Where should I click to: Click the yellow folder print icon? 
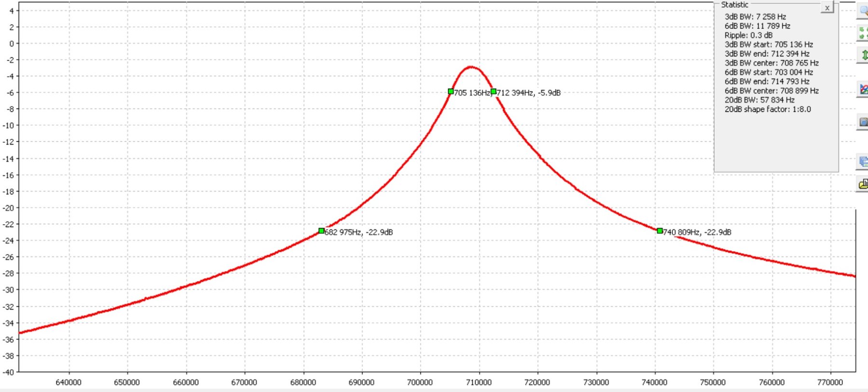[863, 184]
